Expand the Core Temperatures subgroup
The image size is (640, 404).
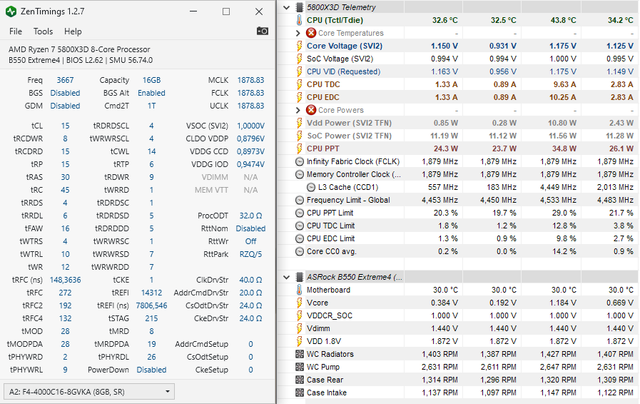298,33
